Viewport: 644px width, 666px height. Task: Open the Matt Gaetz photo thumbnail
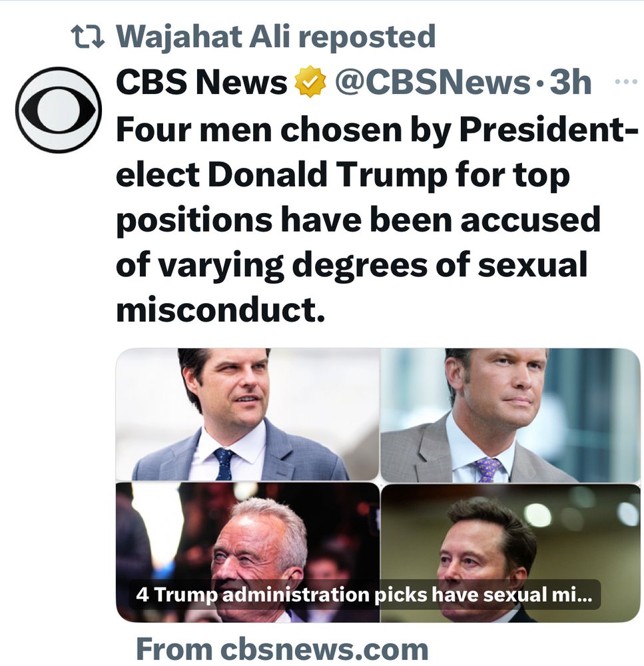[x=246, y=413]
